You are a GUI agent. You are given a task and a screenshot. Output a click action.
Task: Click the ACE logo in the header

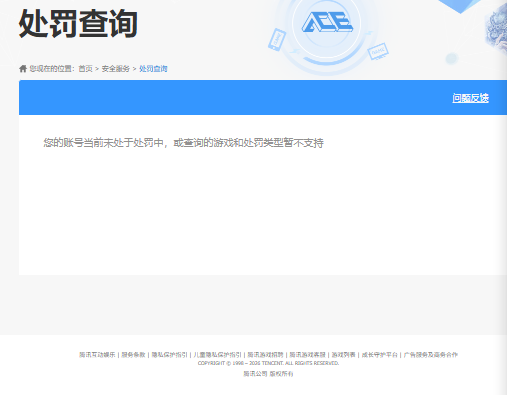(327, 22)
